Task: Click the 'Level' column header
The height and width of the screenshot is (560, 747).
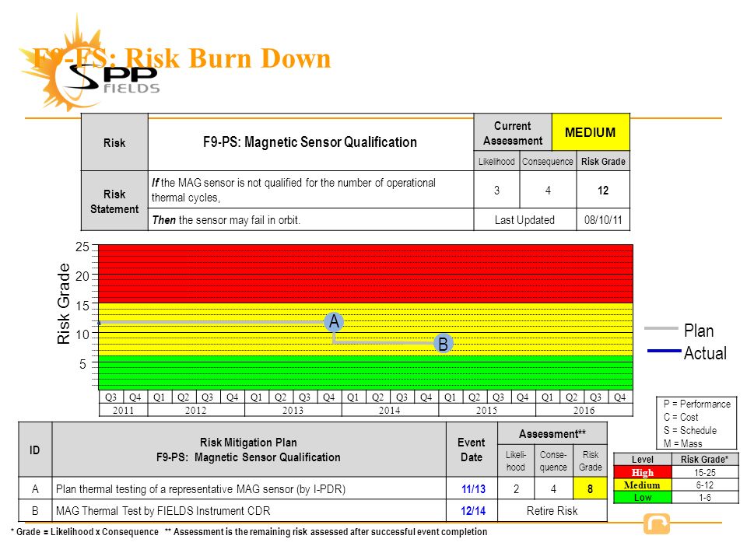Action: [643, 460]
